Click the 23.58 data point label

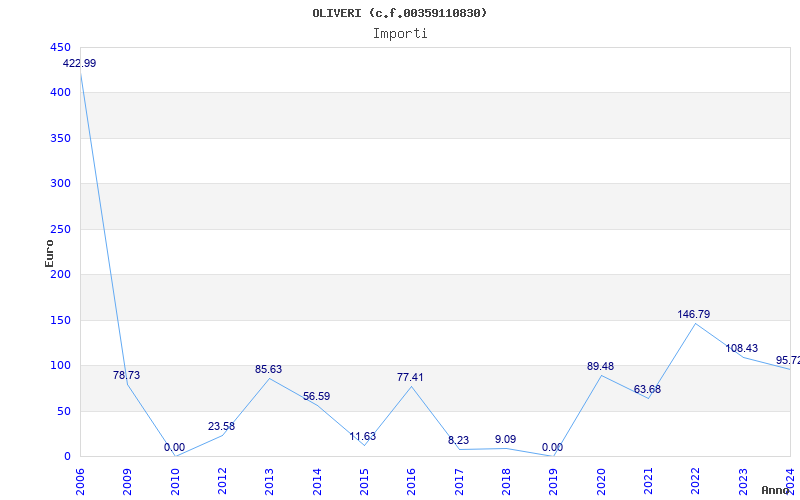point(221,426)
